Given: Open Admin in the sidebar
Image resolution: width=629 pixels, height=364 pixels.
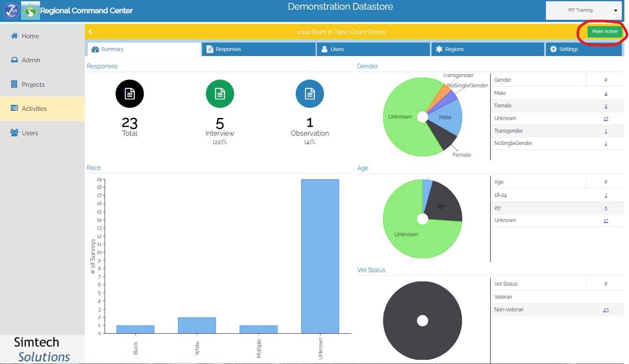Looking at the screenshot, I should tap(31, 60).
